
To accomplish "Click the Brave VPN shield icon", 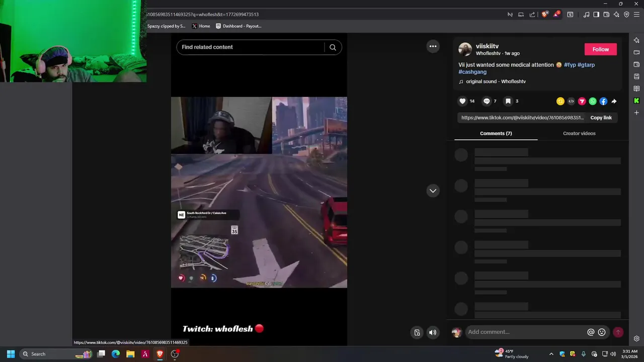I will 626,15.
